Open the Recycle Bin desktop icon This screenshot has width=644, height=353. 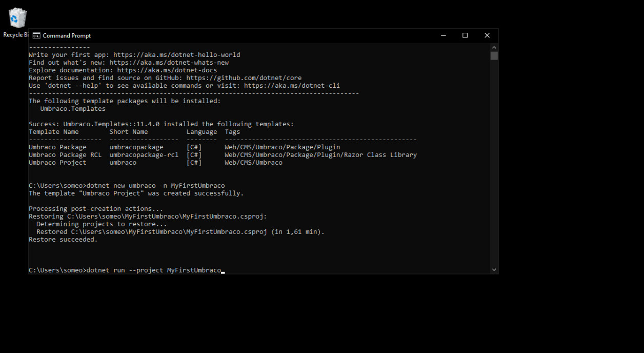17,23
